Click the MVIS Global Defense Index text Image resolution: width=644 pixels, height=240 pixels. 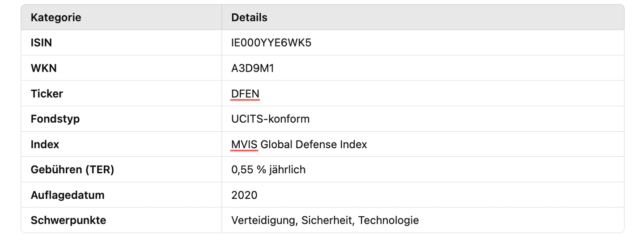coord(299,145)
